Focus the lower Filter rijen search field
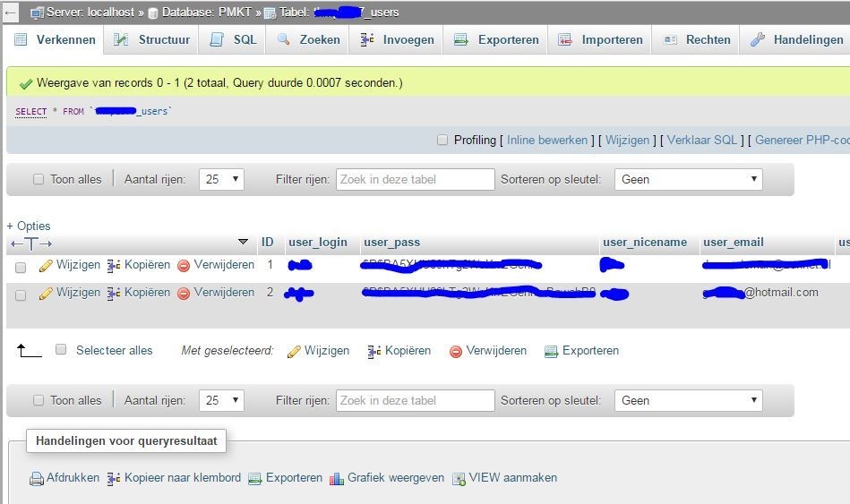The width and height of the screenshot is (850, 504). 416,400
